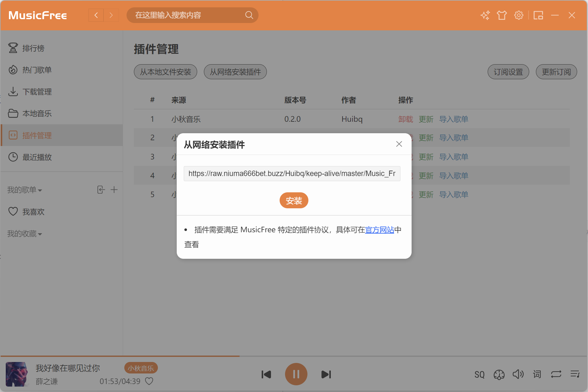Open 热门歌单 in sidebar

[x=62, y=70]
